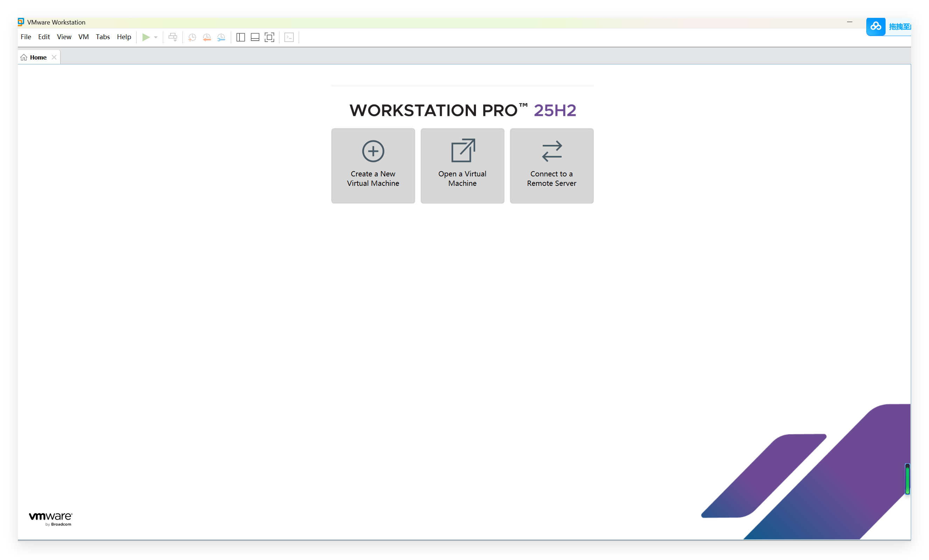Viewport: 929px width, 560px height.
Task: Click Send Ctrl+Alt+Del toolbar icon
Action: pos(173,37)
